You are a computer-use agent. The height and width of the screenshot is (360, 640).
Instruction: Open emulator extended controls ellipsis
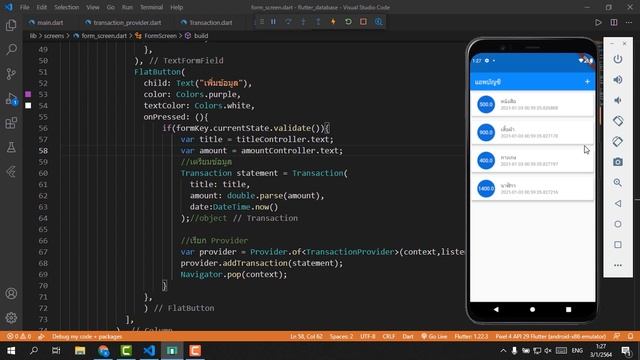tap(618, 265)
